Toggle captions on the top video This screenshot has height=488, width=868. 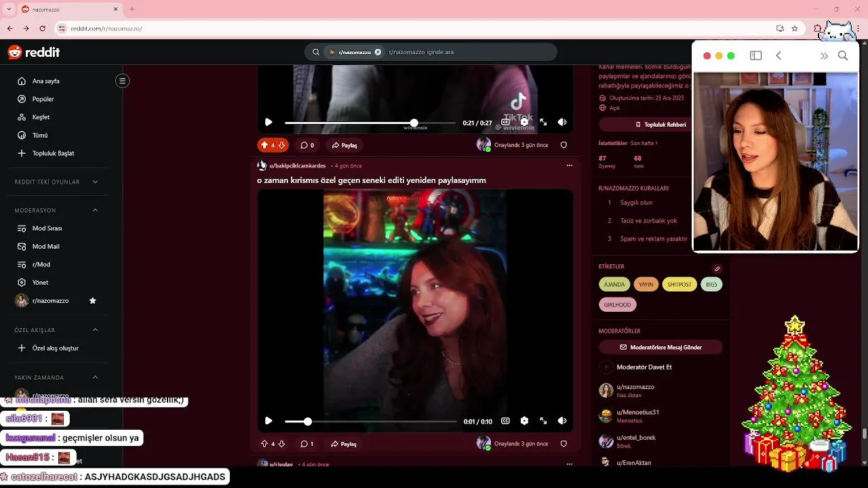505,123
